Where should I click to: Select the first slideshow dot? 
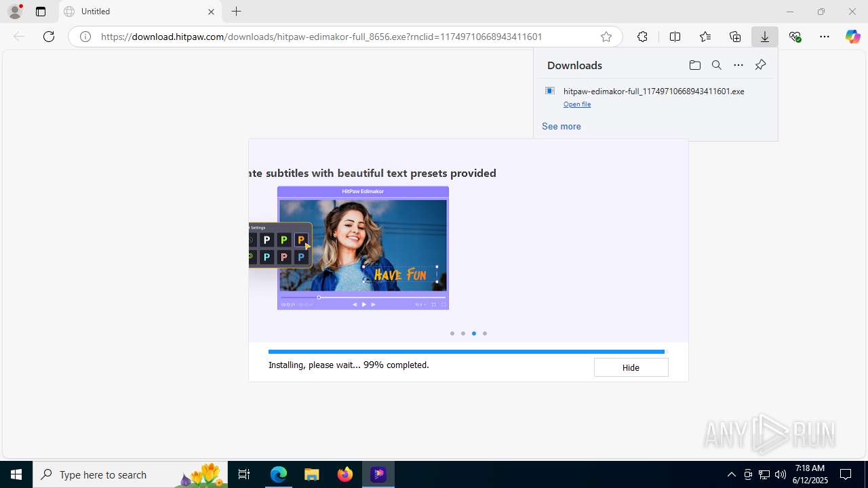(x=452, y=333)
